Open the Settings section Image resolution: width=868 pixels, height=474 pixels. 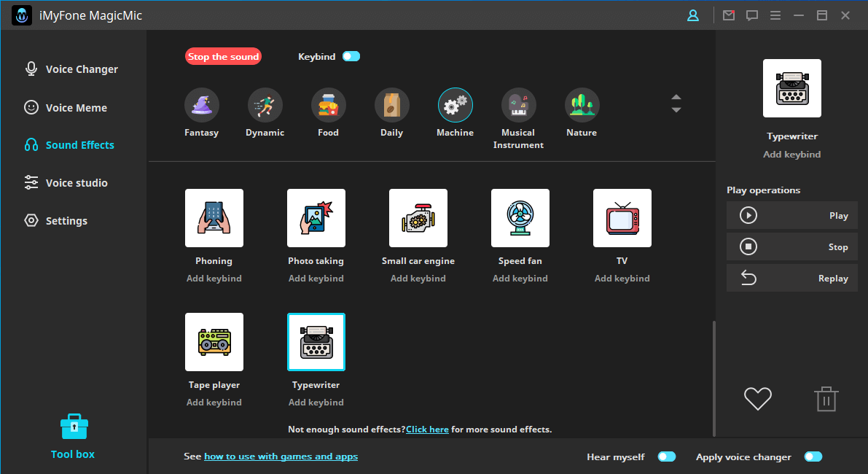pos(56,220)
